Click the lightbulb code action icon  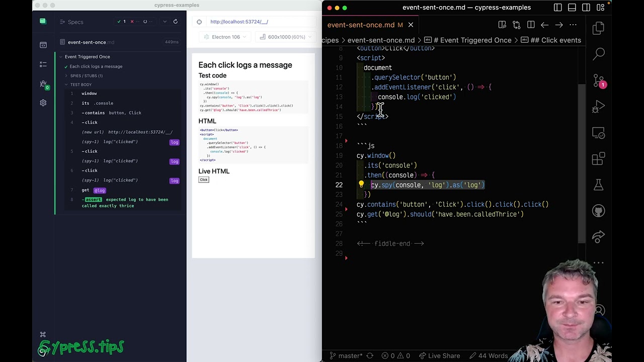click(x=361, y=185)
